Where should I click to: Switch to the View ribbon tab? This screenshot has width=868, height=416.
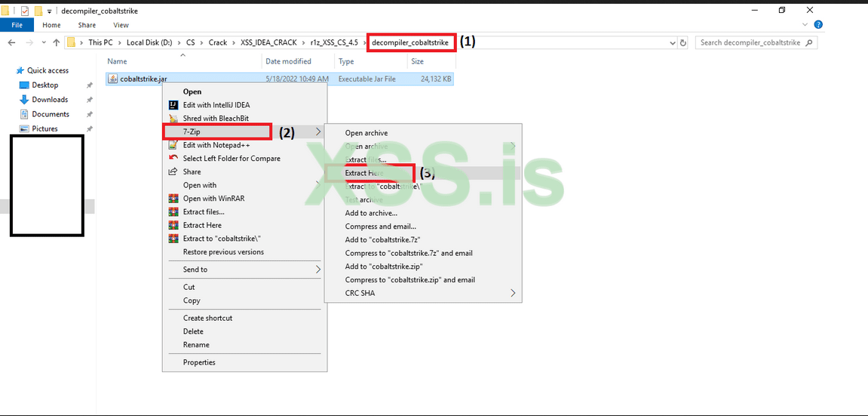point(121,25)
